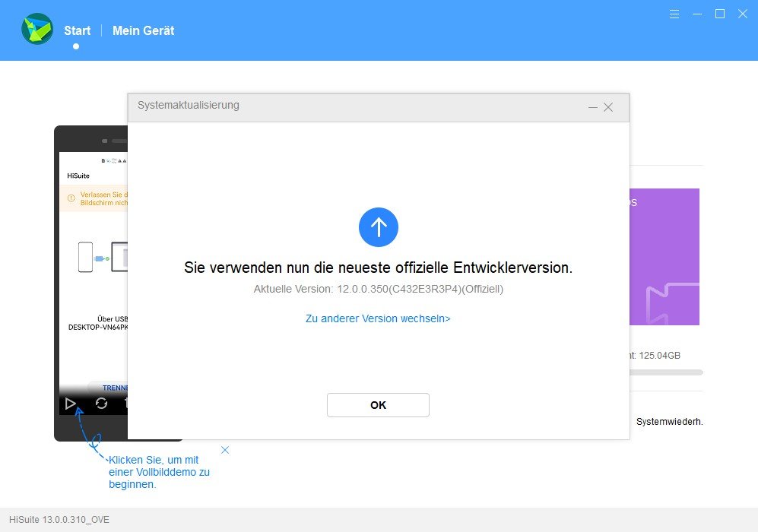The image size is (758, 532).
Task: Click the Systemwiederh. option
Action: coord(669,422)
